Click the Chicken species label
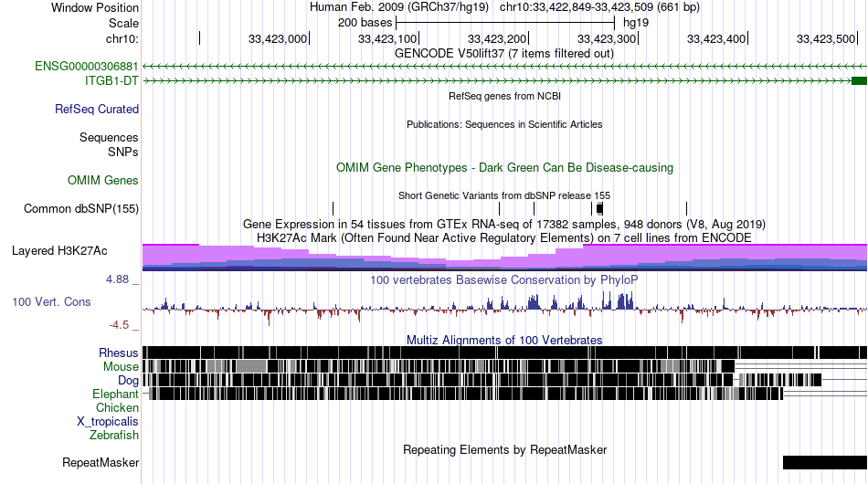This screenshot has height=484, width=868. click(117, 407)
